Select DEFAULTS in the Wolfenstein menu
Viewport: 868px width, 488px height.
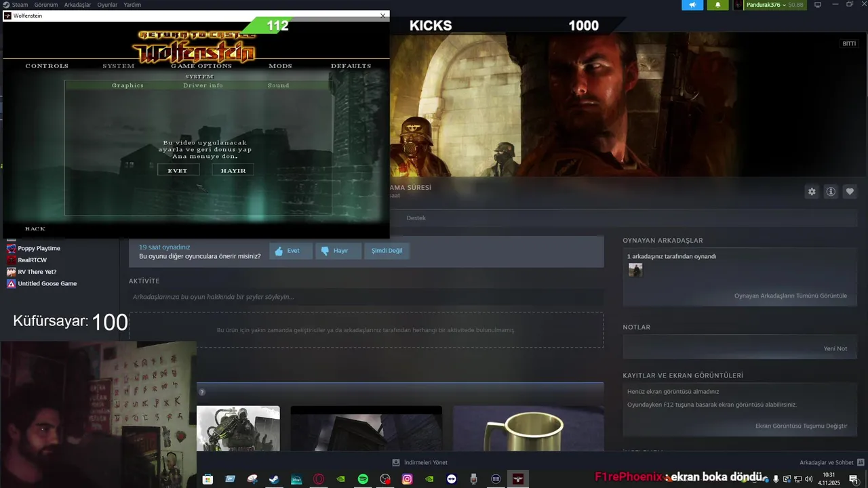(351, 66)
